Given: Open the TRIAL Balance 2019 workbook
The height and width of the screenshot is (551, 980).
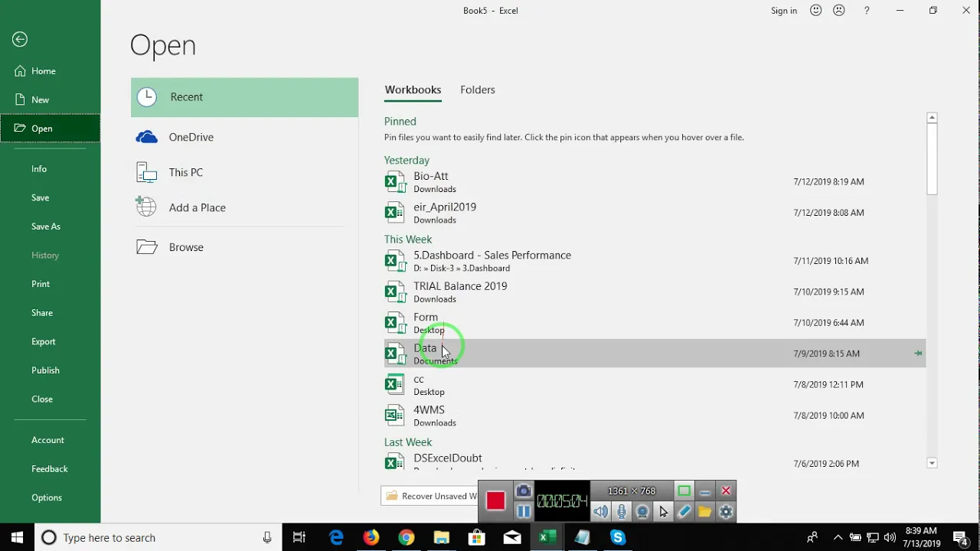Looking at the screenshot, I should pyautogui.click(x=655, y=292).
